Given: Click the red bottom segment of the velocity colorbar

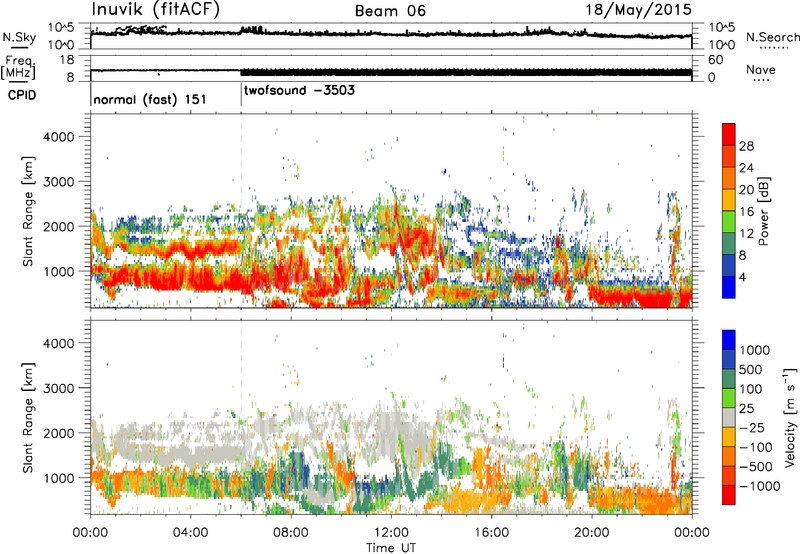Looking at the screenshot, I should [729, 495].
